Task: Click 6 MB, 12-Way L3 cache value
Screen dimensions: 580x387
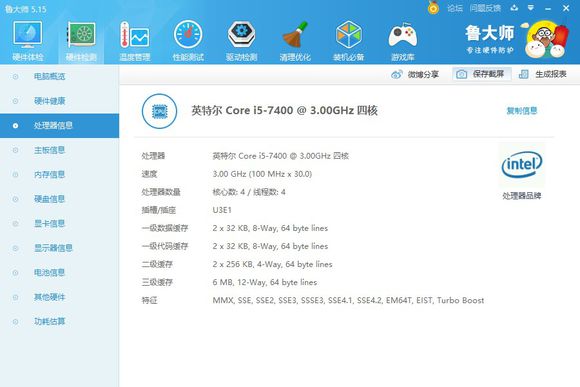Action: click(265, 282)
